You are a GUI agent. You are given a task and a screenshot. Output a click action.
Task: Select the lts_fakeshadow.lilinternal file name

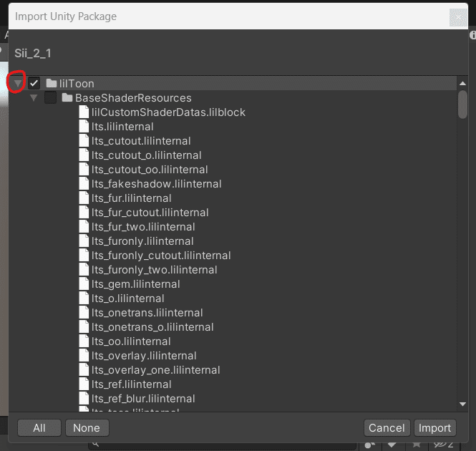[156, 184]
